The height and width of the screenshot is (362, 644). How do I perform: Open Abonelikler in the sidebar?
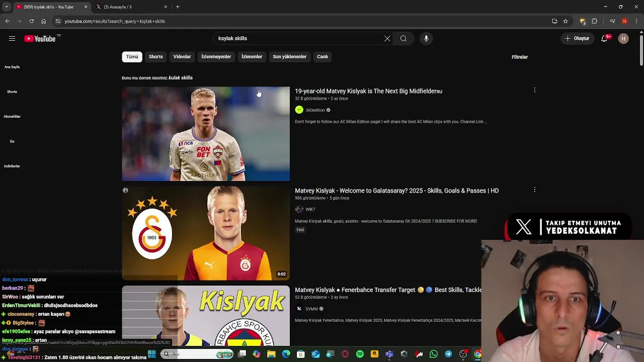pyautogui.click(x=12, y=116)
